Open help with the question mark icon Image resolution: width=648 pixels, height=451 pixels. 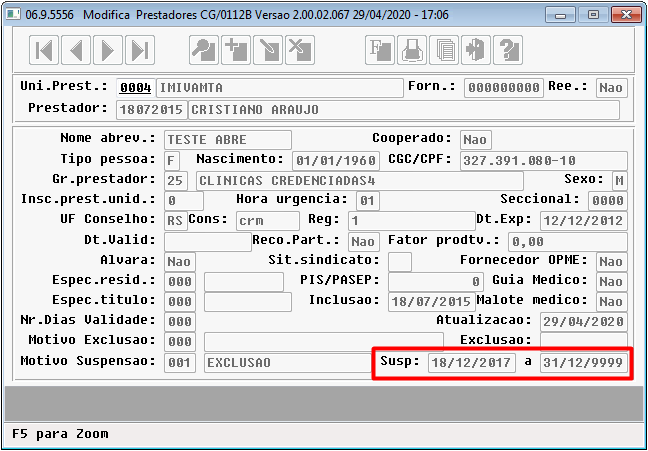pos(508,50)
